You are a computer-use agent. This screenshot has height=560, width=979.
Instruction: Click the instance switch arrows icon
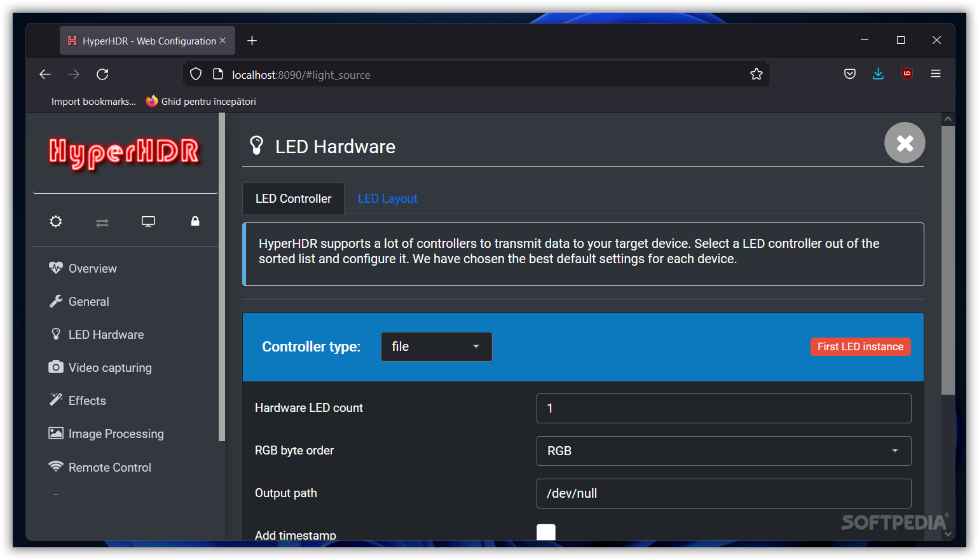[x=102, y=222]
